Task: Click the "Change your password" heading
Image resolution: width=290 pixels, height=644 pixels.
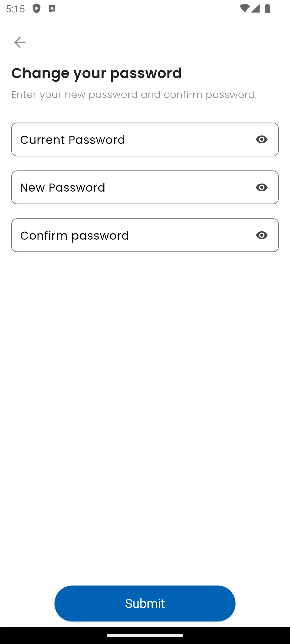Action: coord(96,73)
